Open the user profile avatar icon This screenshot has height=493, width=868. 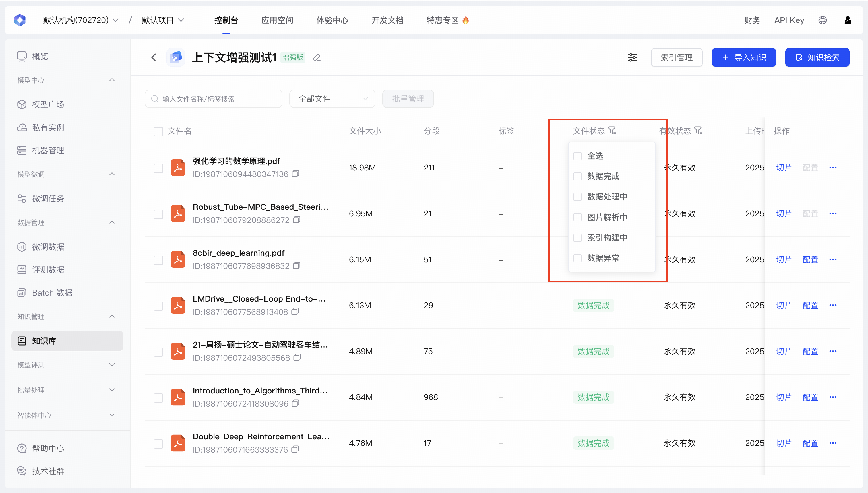point(847,20)
